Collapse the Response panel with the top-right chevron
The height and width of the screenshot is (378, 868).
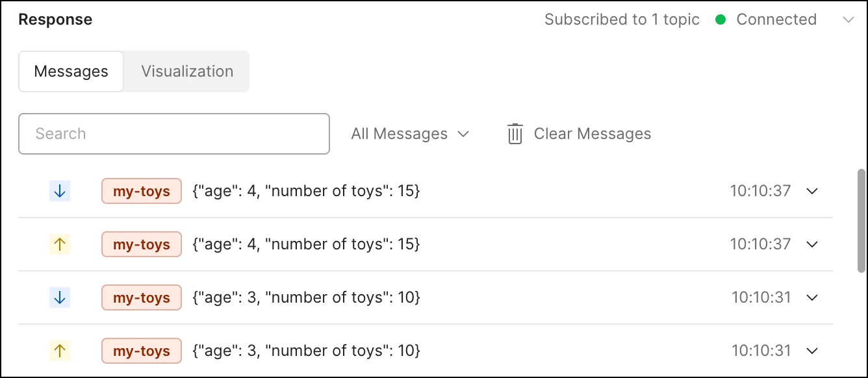coord(848,19)
